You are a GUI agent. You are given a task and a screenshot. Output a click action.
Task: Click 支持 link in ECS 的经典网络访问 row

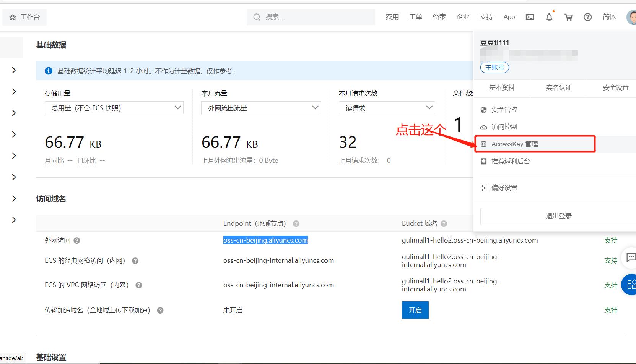click(611, 261)
